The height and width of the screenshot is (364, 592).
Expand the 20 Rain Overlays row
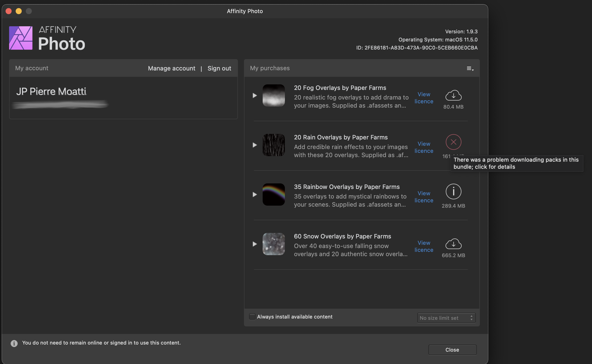click(255, 145)
